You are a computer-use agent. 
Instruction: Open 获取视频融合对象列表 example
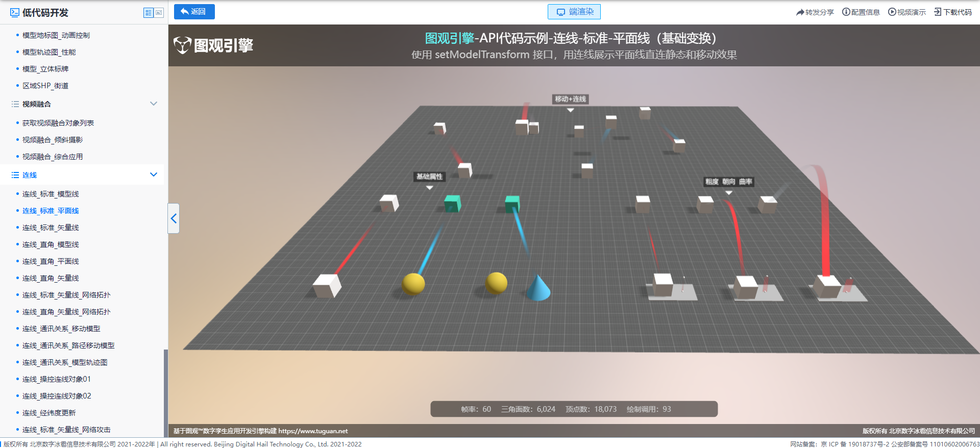(x=58, y=123)
